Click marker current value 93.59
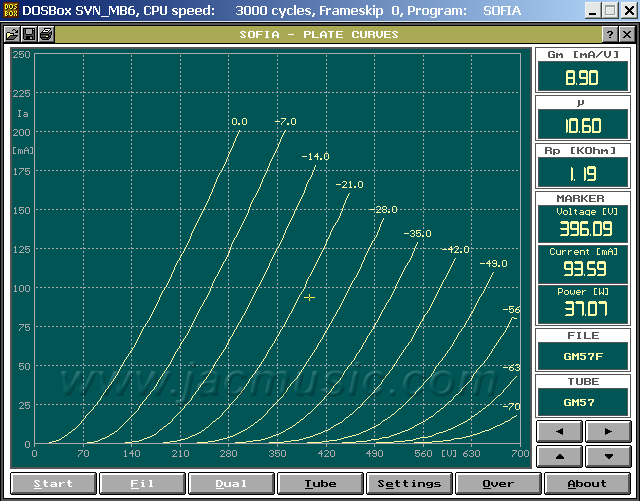The width and height of the screenshot is (640, 501). point(584,269)
